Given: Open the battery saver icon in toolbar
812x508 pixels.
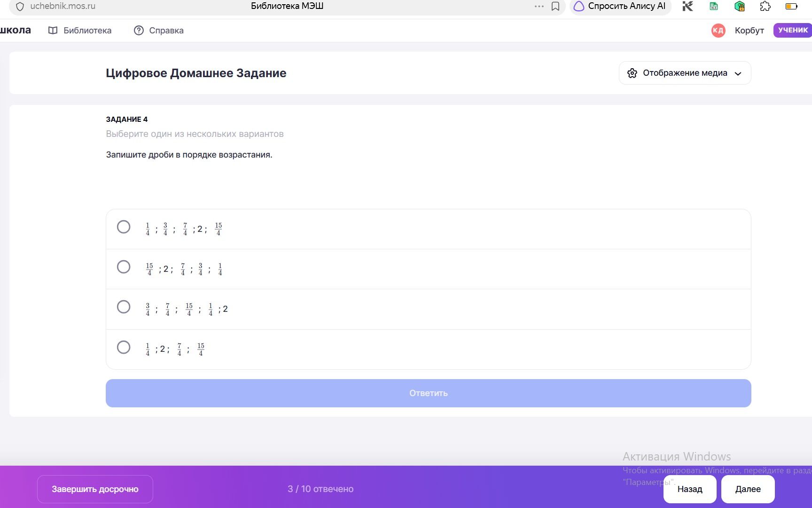Looking at the screenshot, I should tap(791, 7).
